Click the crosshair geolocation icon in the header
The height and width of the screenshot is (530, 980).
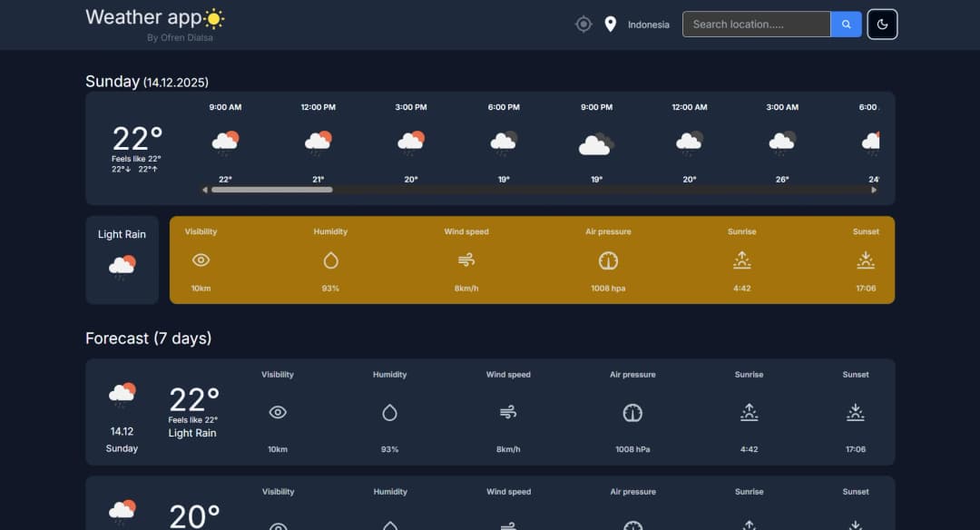(583, 24)
